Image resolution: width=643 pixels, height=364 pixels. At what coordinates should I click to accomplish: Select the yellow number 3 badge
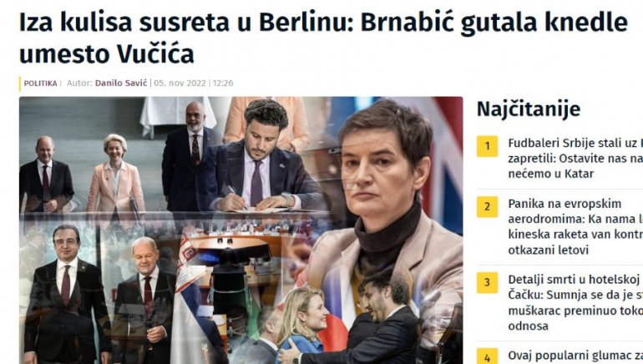[x=487, y=282]
